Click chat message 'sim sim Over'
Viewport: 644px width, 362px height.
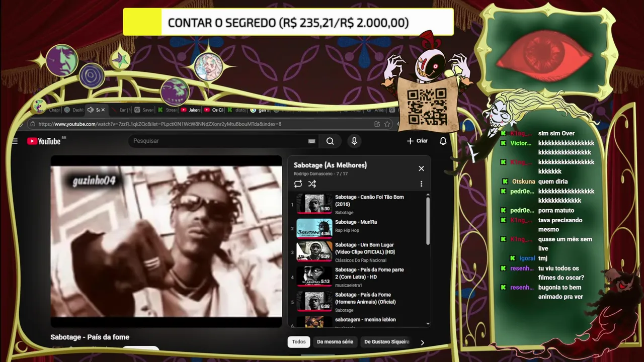coord(556,133)
